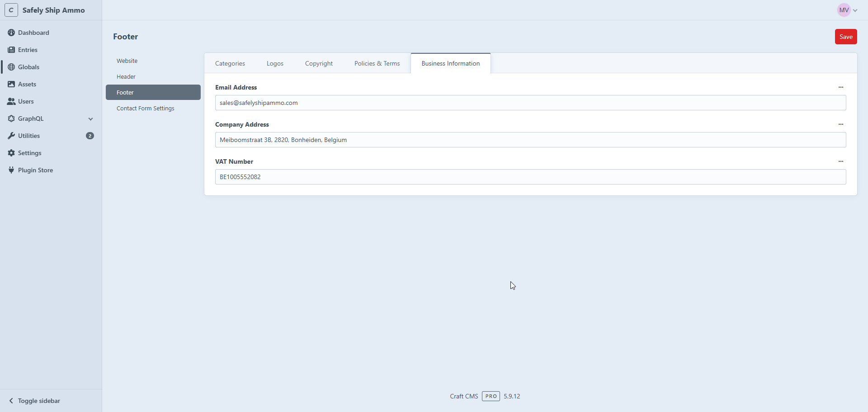
Task: Open the Website global set
Action: point(153,61)
